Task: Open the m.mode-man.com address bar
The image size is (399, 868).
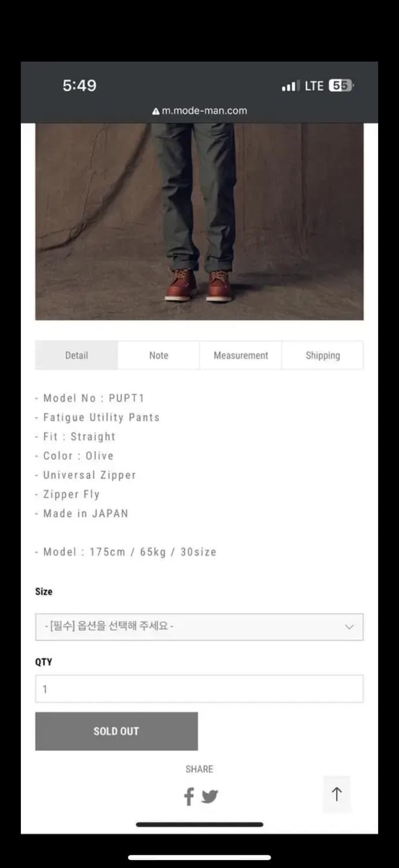Action: tap(199, 111)
